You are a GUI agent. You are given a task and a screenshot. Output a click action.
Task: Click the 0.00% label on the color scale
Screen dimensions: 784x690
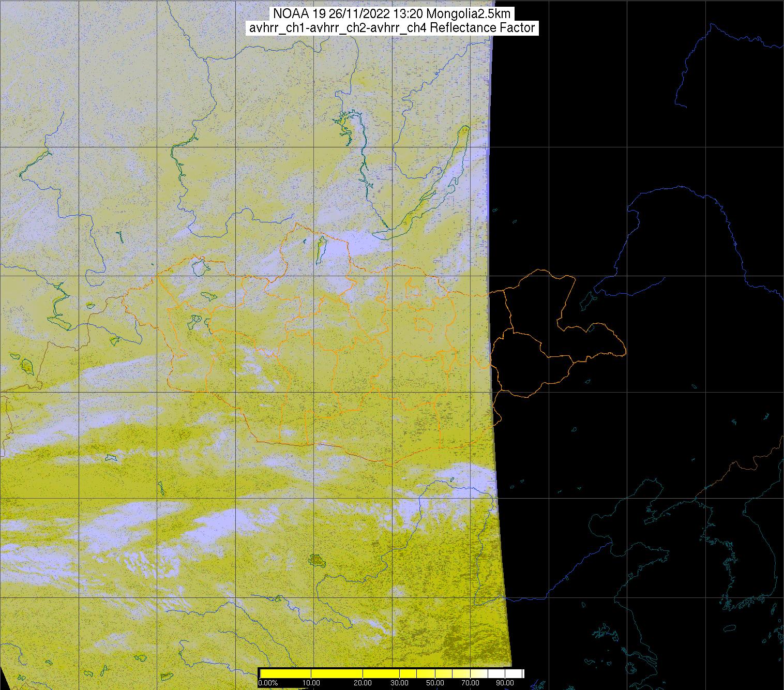coord(268,683)
